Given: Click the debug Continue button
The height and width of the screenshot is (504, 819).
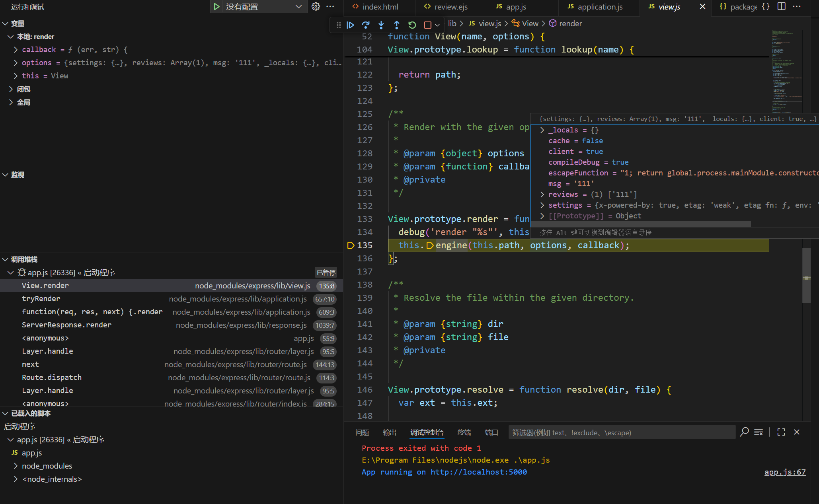Looking at the screenshot, I should point(350,25).
